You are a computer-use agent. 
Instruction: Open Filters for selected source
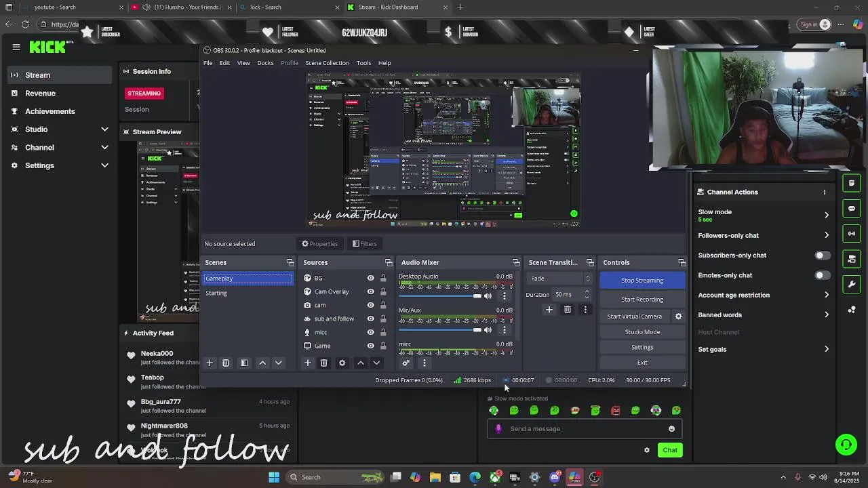(365, 244)
